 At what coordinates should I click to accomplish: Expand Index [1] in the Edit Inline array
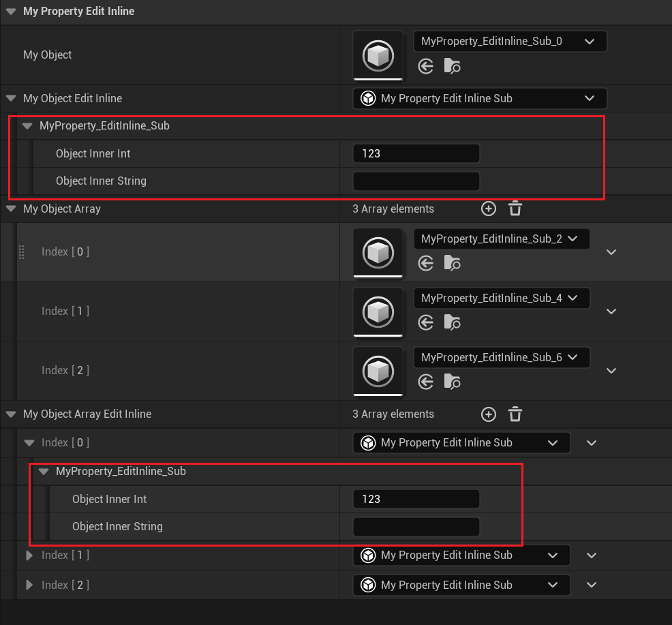pyautogui.click(x=29, y=555)
